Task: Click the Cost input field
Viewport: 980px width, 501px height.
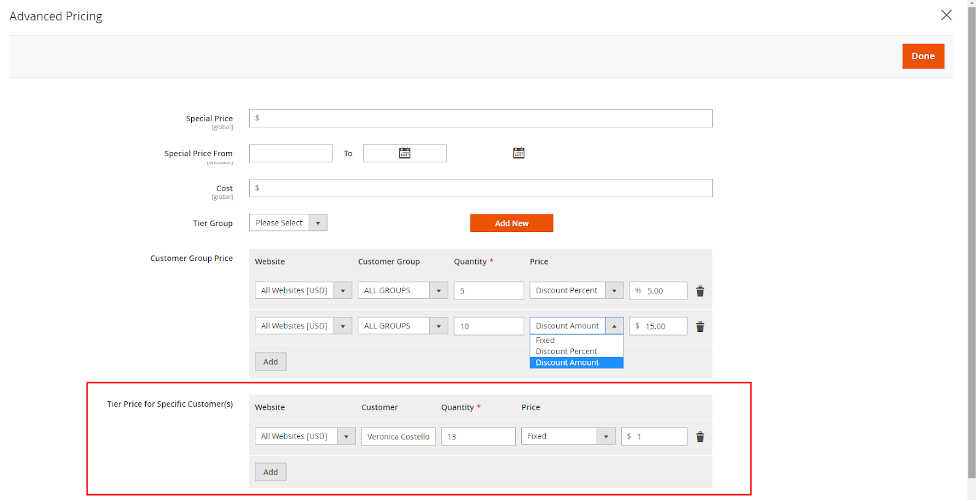Action: [481, 188]
